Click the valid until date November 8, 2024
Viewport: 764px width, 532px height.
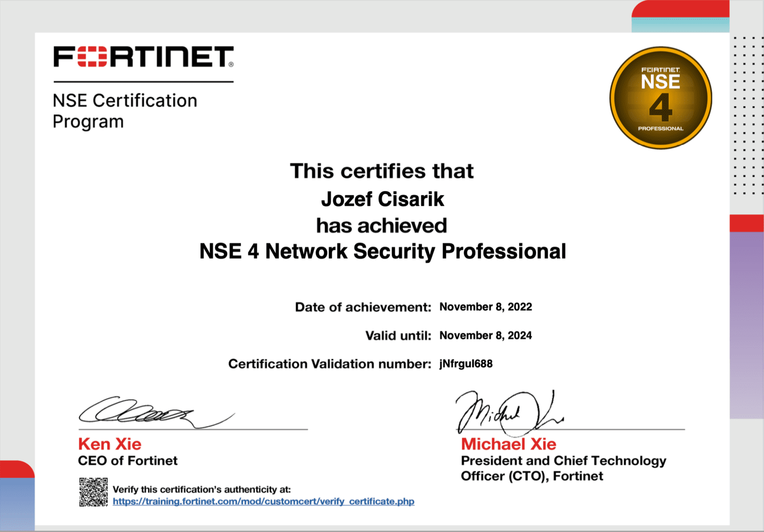tap(486, 336)
